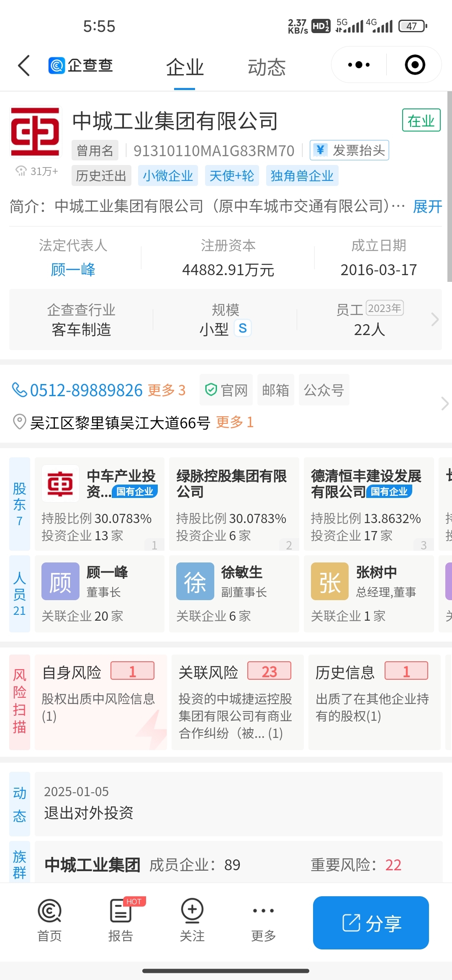Tap industry 客车制造
The image size is (452, 980).
(81, 330)
